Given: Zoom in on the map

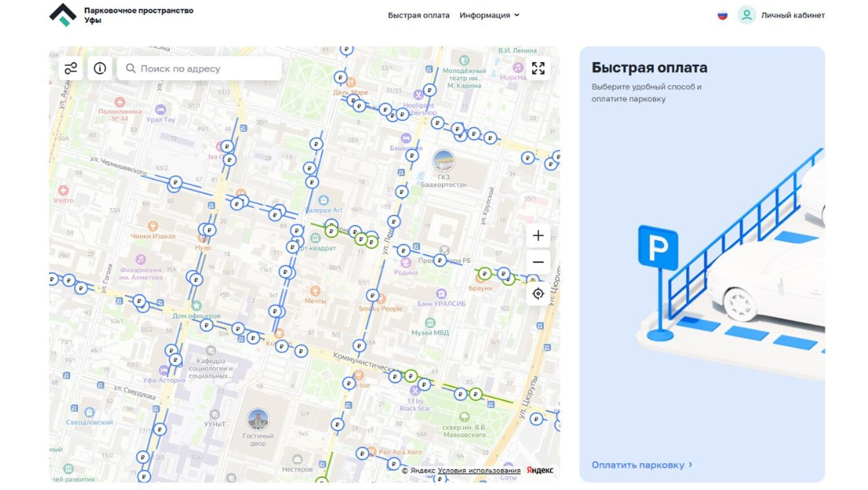Looking at the screenshot, I should tap(538, 236).
